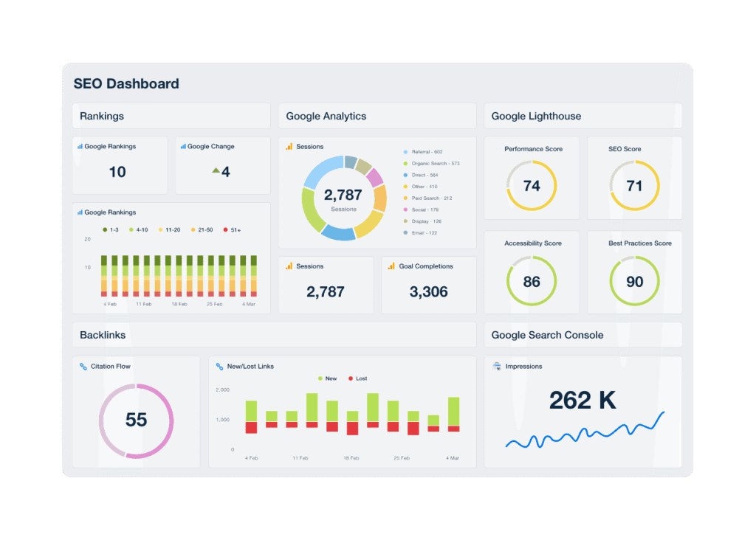The height and width of the screenshot is (540, 756).
Task: Click the 262 K impressions value
Action: (x=583, y=400)
